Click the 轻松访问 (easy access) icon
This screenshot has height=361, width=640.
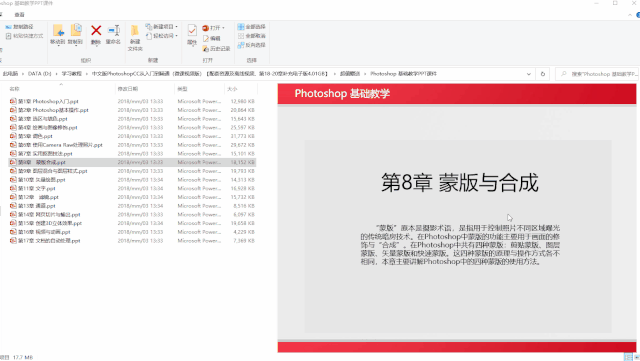pyautogui.click(x=149, y=36)
